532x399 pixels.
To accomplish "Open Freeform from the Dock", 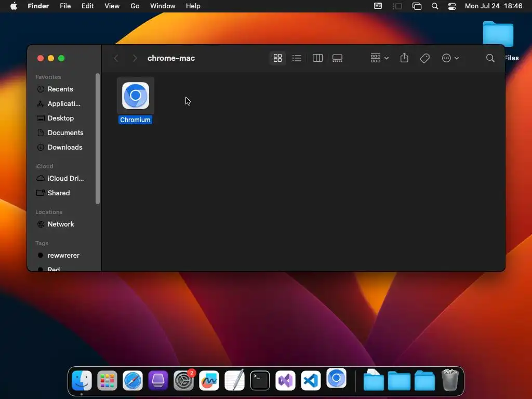I will pyautogui.click(x=209, y=380).
